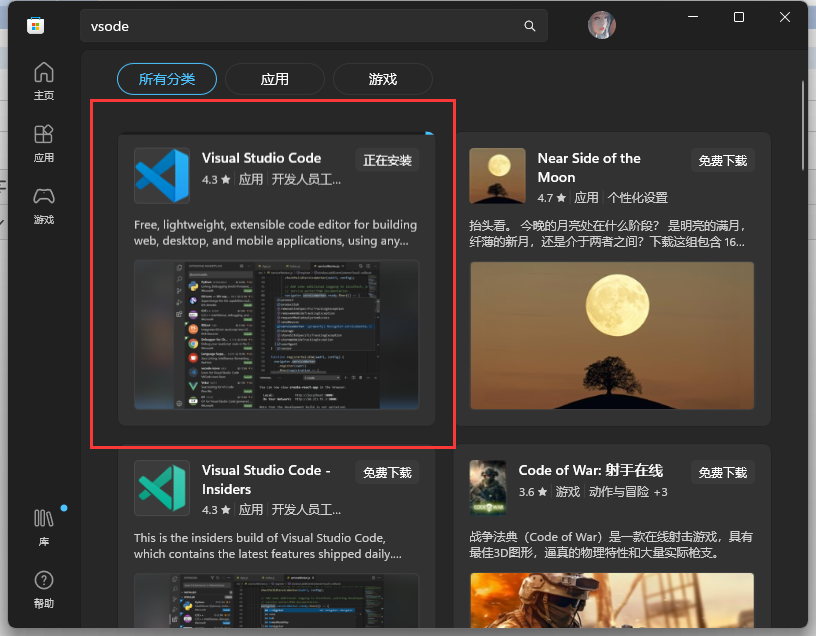The width and height of the screenshot is (816, 636).
Task: Click 正在安装 button for Visual Studio Code
Action: (387, 160)
